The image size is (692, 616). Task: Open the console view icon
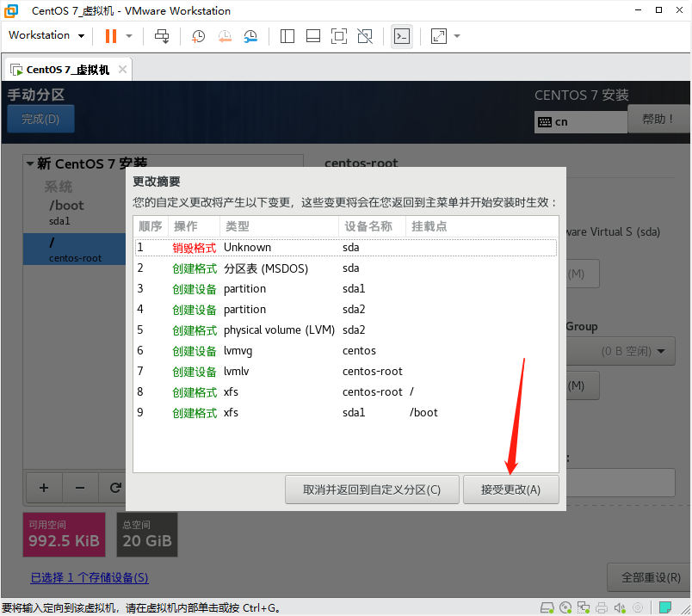[402, 36]
